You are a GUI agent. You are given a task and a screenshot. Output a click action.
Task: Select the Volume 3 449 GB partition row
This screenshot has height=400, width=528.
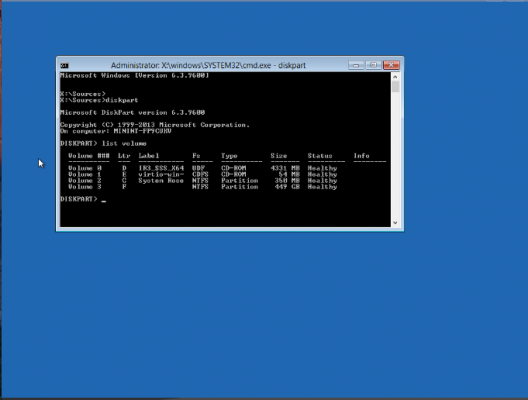coord(203,187)
